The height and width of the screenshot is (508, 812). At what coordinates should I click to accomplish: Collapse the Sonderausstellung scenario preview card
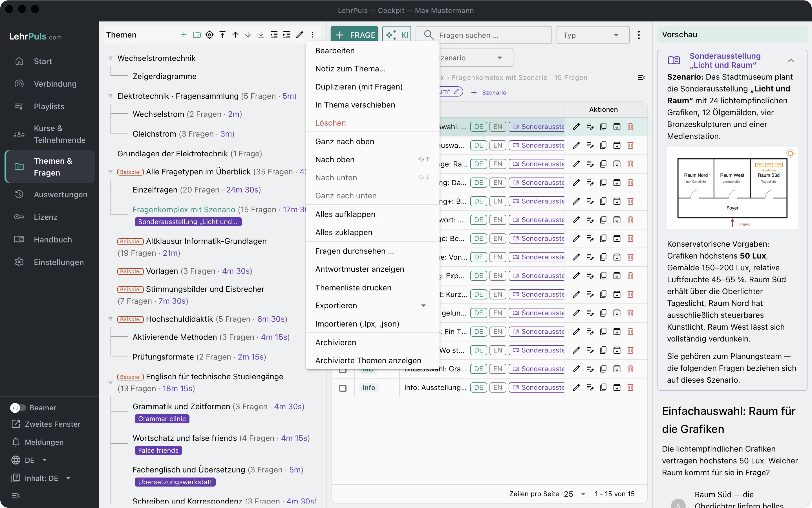791,61
